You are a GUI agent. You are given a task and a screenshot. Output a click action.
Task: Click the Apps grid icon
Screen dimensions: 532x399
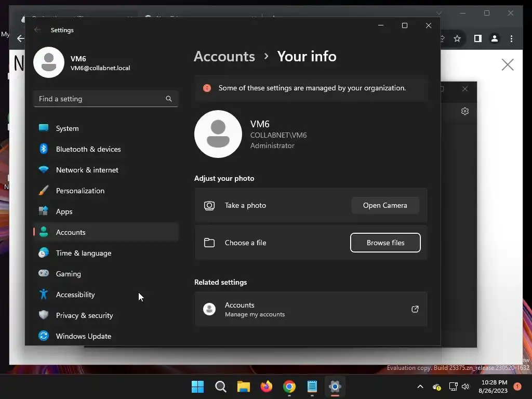(44, 211)
